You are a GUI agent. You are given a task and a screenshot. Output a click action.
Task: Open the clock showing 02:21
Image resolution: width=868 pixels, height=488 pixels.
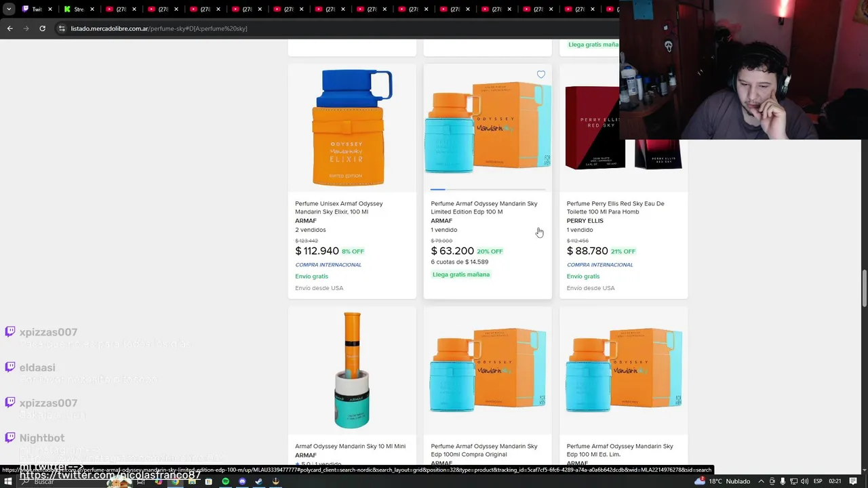click(835, 481)
